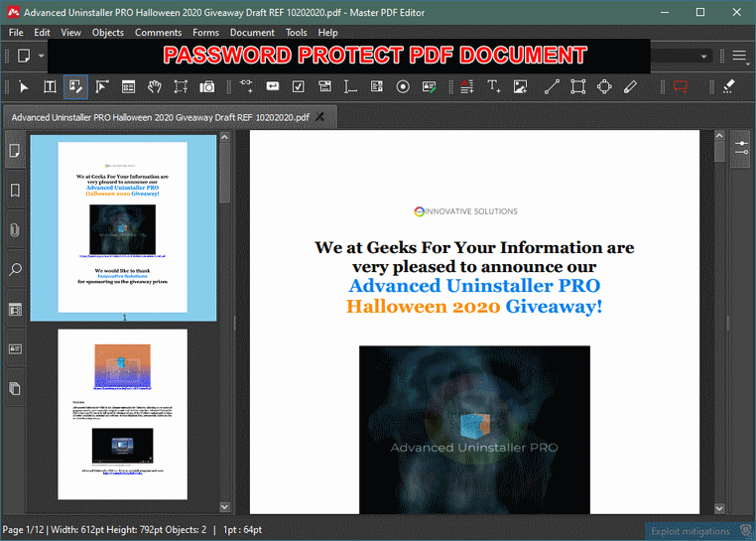This screenshot has height=541, width=756.
Task: Maximize the Master PDF Editor window
Action: 700,13
